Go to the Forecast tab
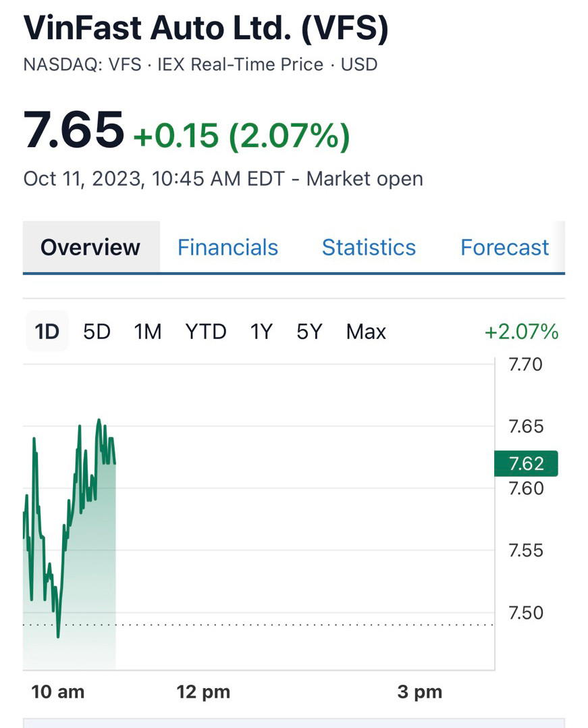Viewport: 588px width, 728px height. [504, 247]
